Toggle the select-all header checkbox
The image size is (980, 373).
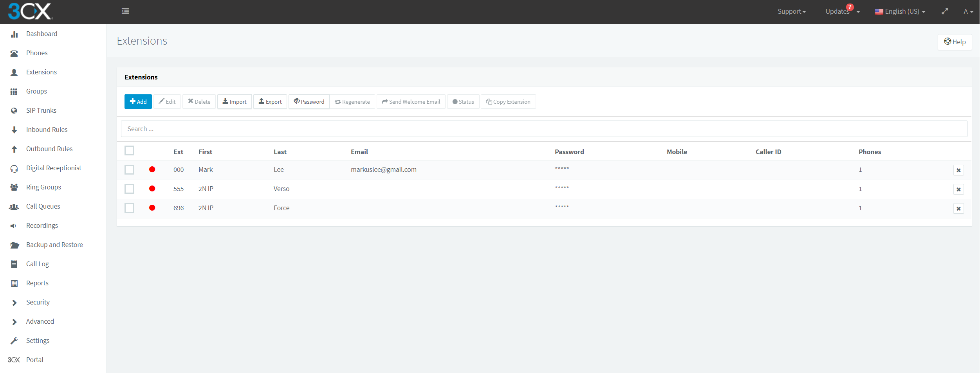(129, 151)
